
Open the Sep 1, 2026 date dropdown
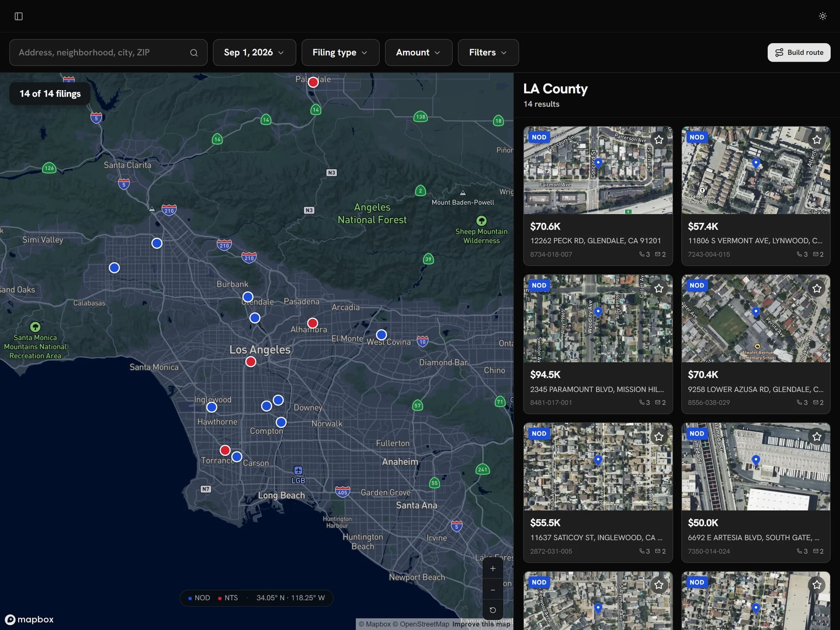point(254,52)
